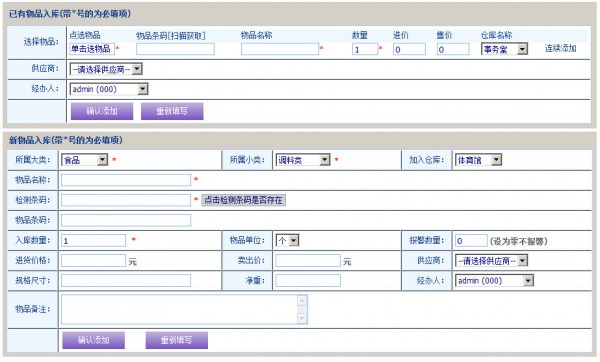Click the 进货价格 input field
The width and height of the screenshot is (600, 362).
93,261
